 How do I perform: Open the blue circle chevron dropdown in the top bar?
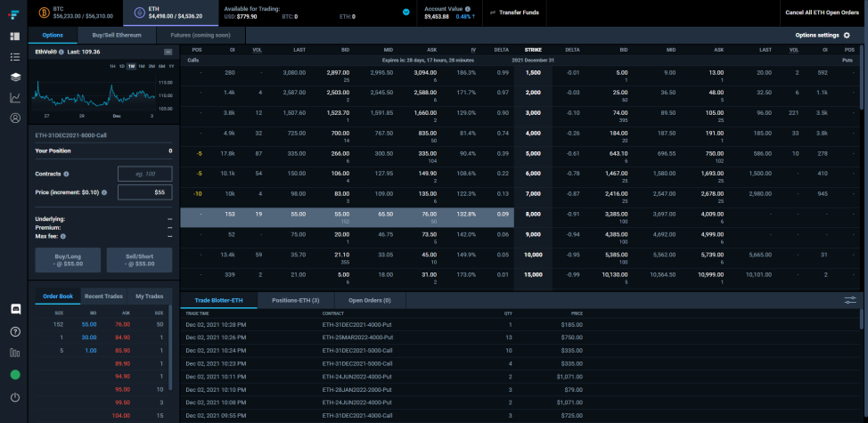pos(406,12)
